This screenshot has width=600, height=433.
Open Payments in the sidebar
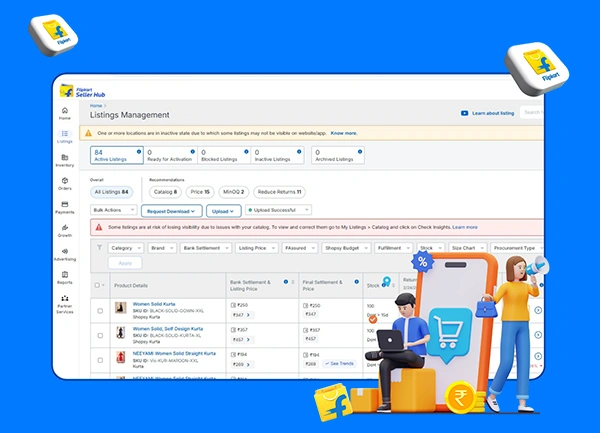(65, 207)
